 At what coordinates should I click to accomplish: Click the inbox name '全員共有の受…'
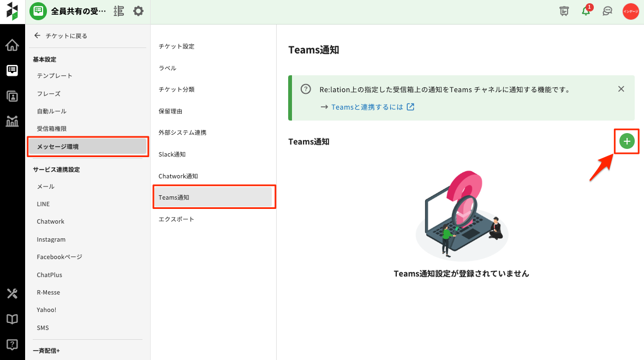tap(79, 11)
